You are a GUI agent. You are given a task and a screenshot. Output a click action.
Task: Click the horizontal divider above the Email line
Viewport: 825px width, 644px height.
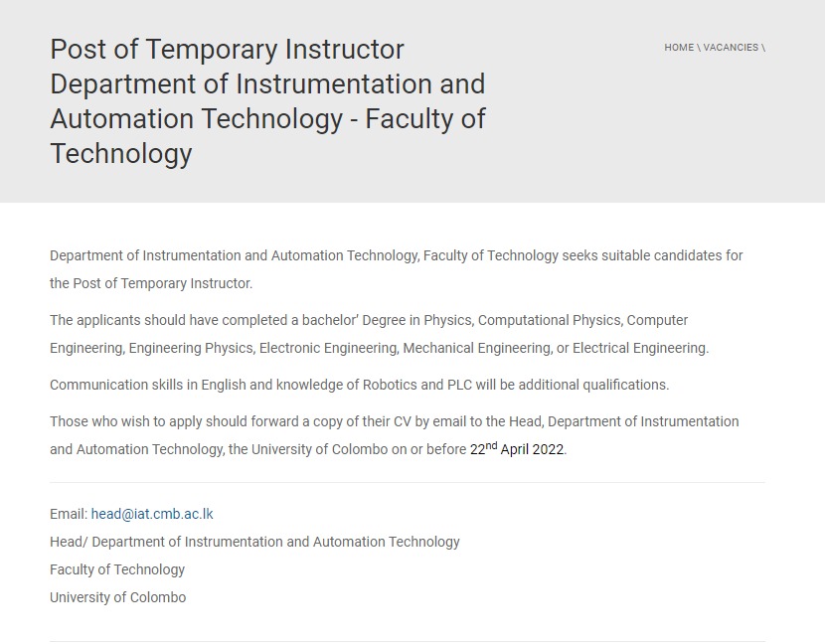[x=408, y=483]
